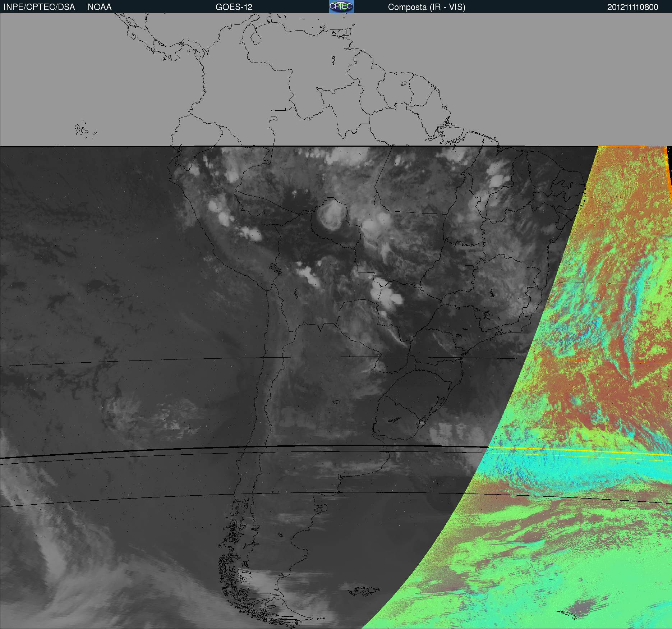This screenshot has width=672, height=629.
Task: Select the INPE/CPTEC/DSA header text
Action: pos(39,7)
